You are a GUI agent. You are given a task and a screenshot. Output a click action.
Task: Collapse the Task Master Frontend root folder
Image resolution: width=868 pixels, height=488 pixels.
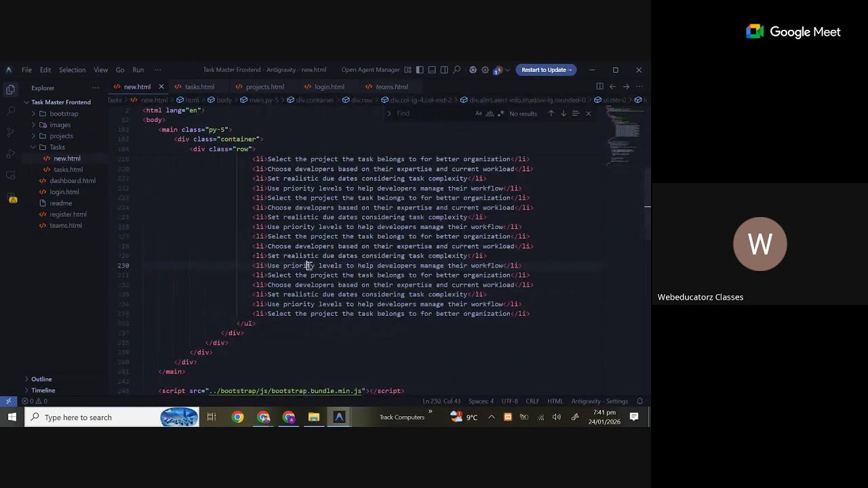[x=26, y=102]
